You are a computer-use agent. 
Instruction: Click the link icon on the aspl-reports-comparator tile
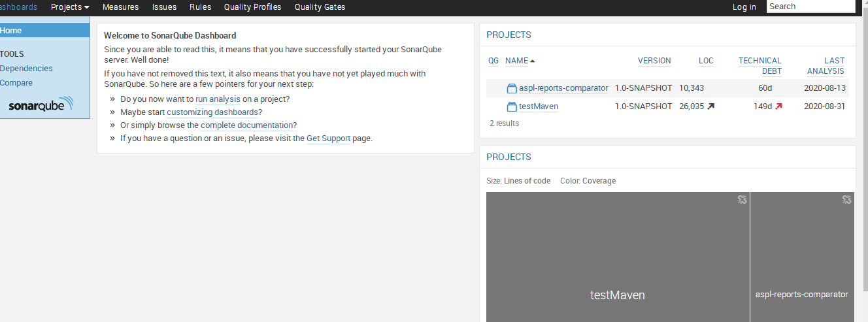(846, 200)
